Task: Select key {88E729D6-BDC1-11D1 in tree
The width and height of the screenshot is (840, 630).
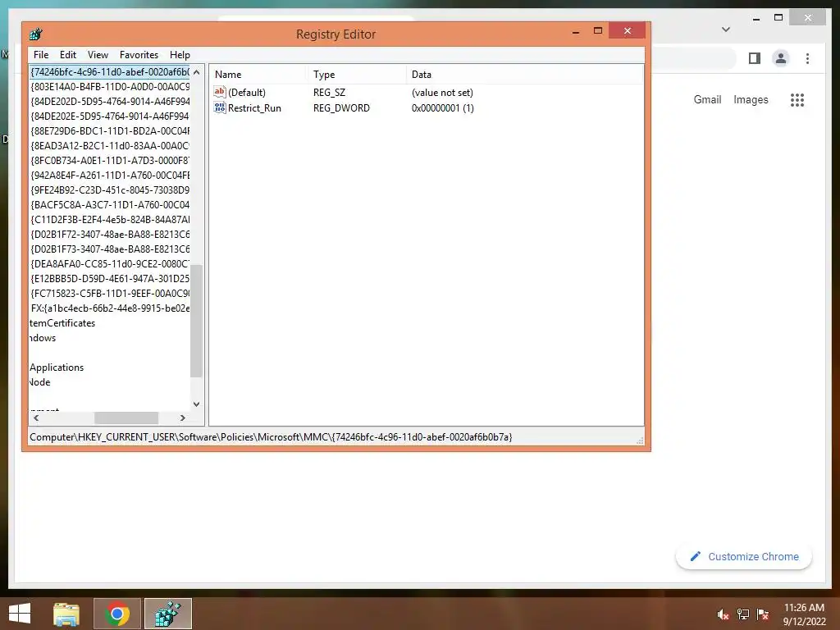Action: pyautogui.click(x=110, y=130)
